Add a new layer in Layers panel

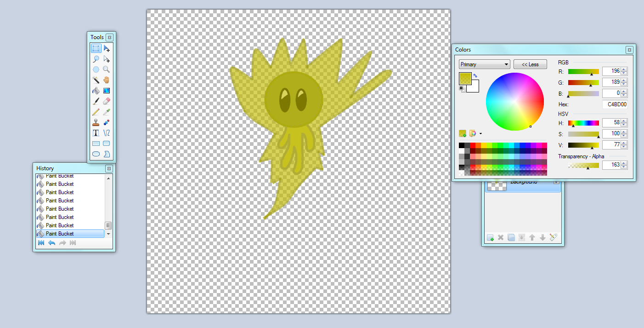490,238
